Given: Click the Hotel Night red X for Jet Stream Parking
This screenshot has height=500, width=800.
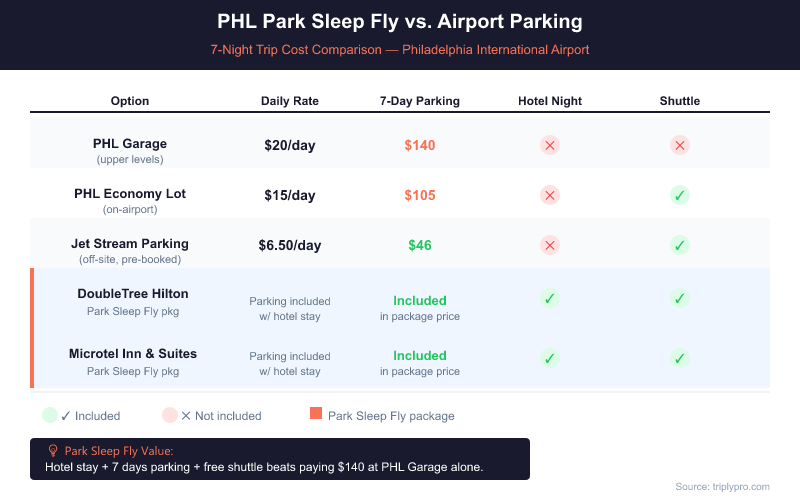Looking at the screenshot, I should [x=550, y=245].
